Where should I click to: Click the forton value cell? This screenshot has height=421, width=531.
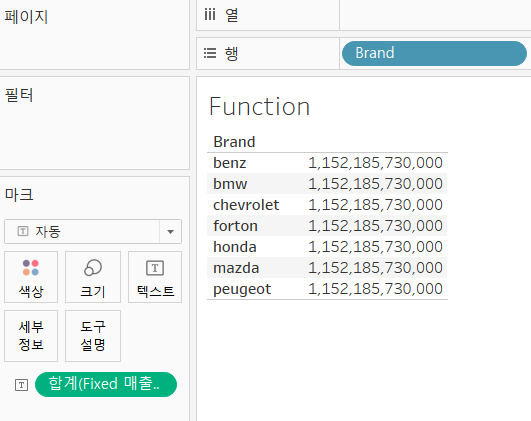375,226
